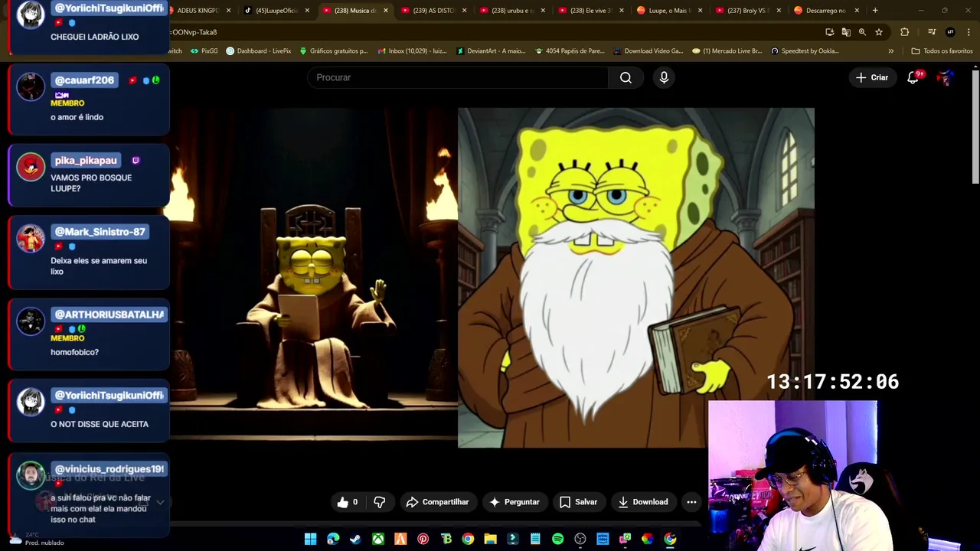Open the Chrome profile avatar

[950, 32]
